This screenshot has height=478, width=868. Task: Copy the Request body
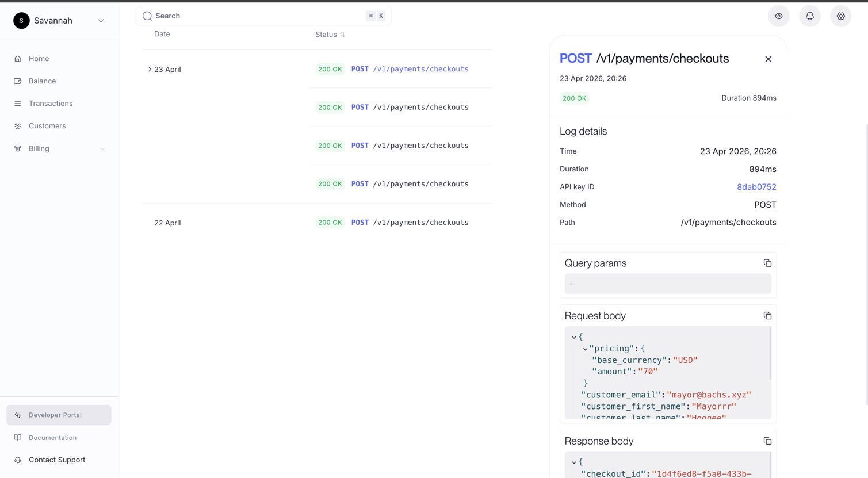[767, 316]
